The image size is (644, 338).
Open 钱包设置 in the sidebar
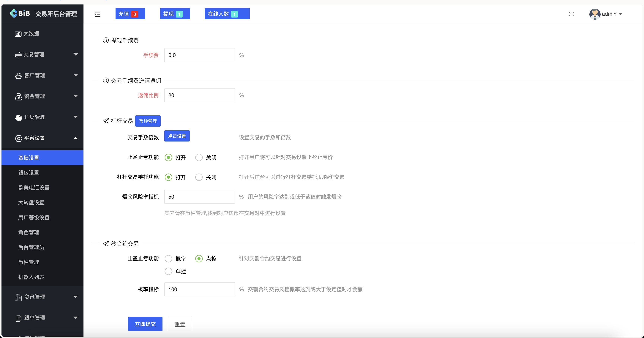pyautogui.click(x=42, y=173)
